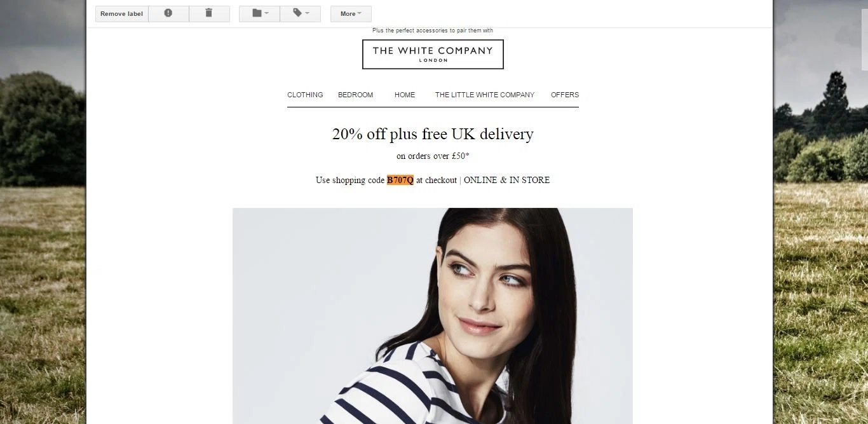Click the 'on orders over £50*' text

[433, 156]
